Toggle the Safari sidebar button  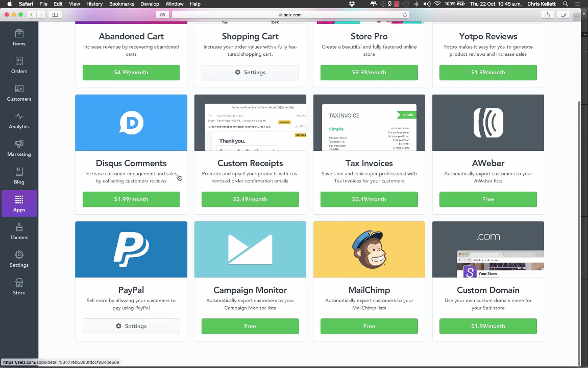tap(55, 15)
